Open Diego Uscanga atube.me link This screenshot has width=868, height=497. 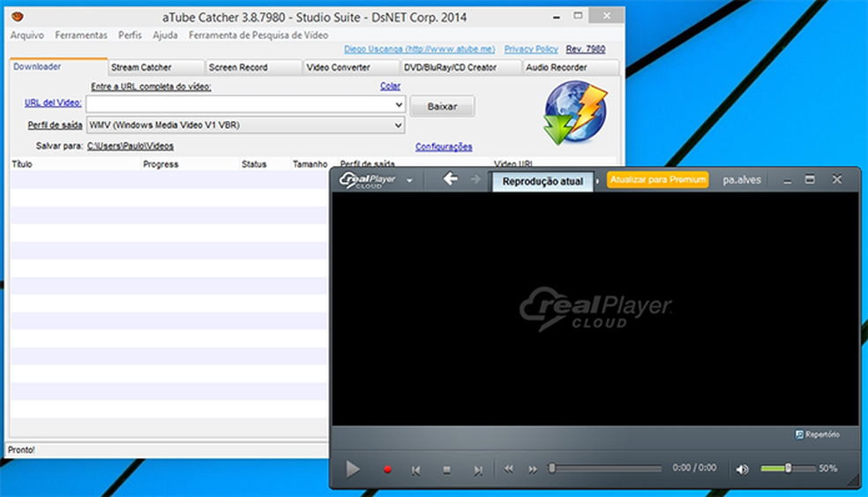tap(419, 49)
